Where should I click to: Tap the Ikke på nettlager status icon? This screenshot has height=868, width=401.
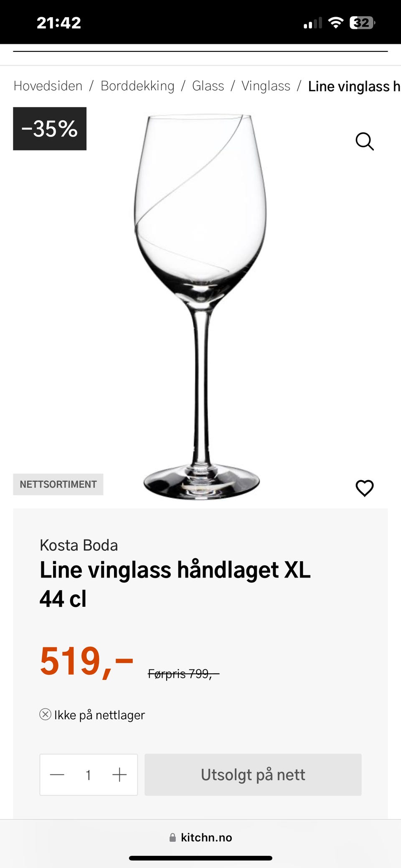click(45, 714)
